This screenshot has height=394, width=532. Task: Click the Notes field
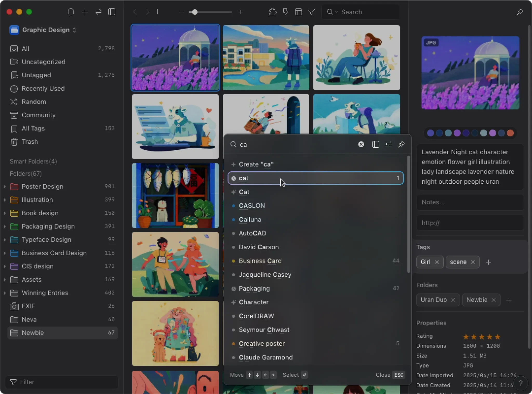(470, 202)
